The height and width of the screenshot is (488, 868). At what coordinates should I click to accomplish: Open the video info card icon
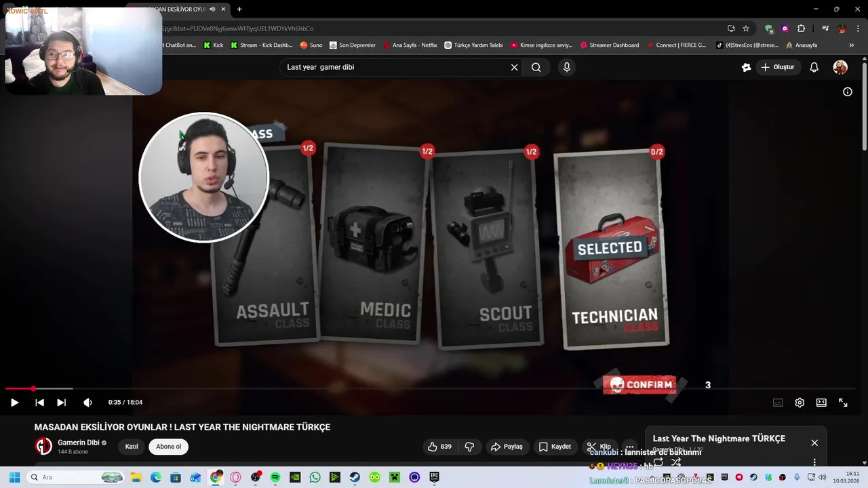[847, 91]
